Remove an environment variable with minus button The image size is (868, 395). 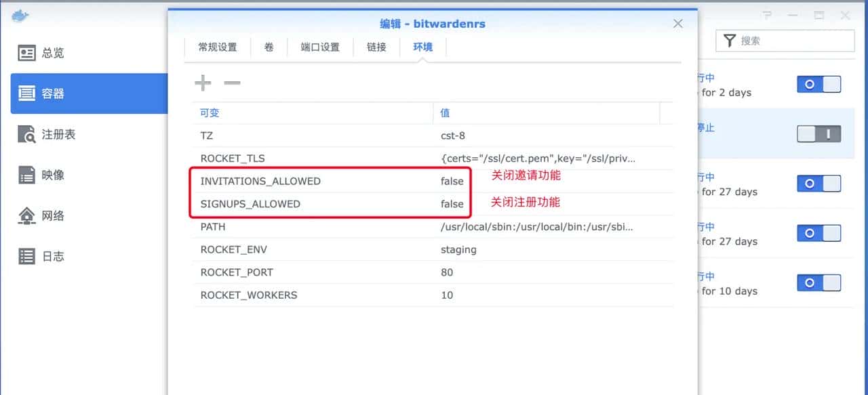232,83
